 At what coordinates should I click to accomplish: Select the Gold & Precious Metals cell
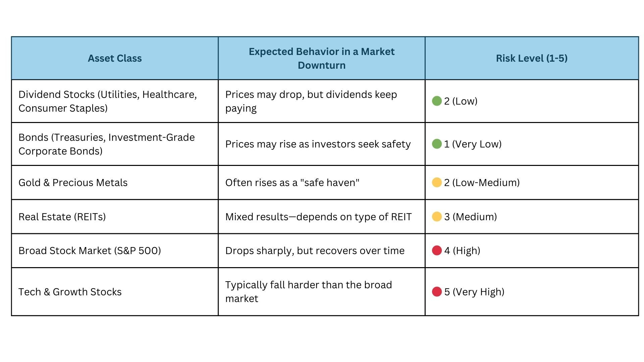(x=73, y=183)
